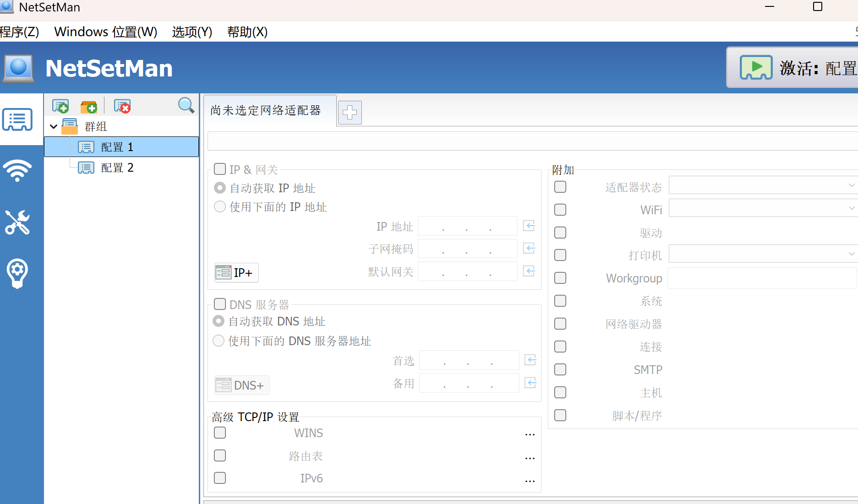This screenshot has width=858, height=504.
Task: Open WINS settings ellipsis
Action: pyautogui.click(x=530, y=434)
